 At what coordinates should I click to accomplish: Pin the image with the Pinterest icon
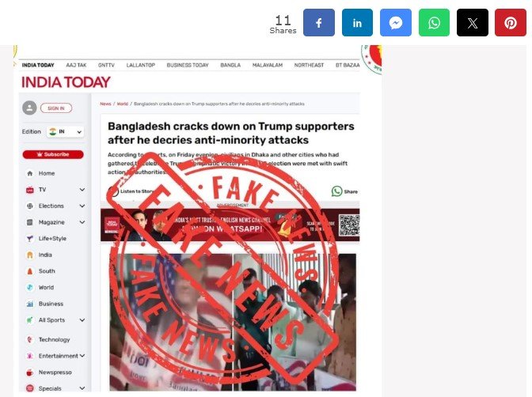[511, 23]
